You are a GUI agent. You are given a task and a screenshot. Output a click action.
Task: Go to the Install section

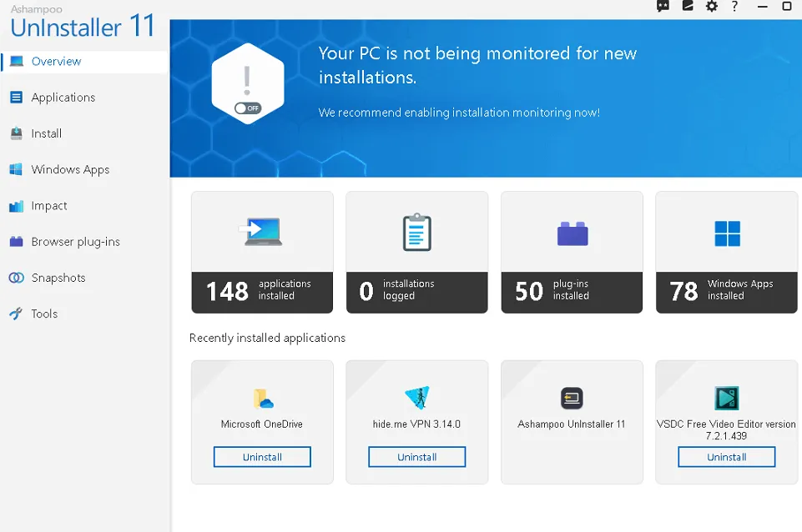point(47,133)
